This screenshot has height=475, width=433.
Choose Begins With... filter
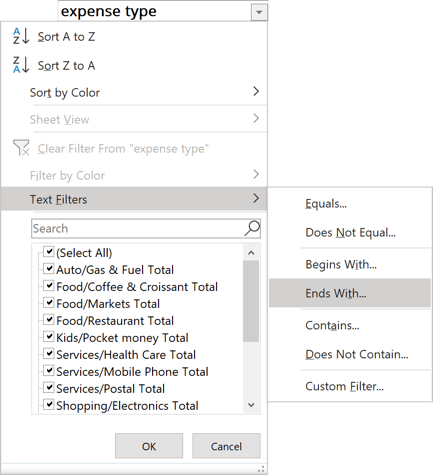tap(350, 264)
